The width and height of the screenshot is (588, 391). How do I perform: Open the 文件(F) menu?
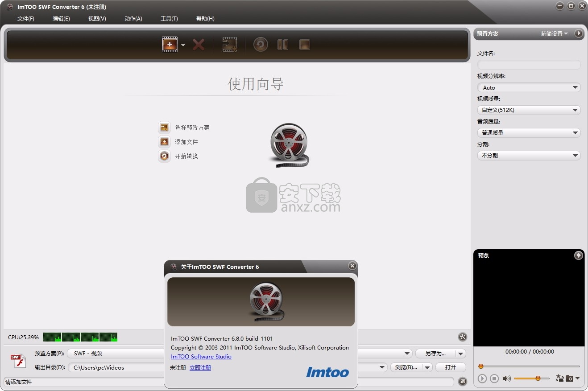[26, 18]
